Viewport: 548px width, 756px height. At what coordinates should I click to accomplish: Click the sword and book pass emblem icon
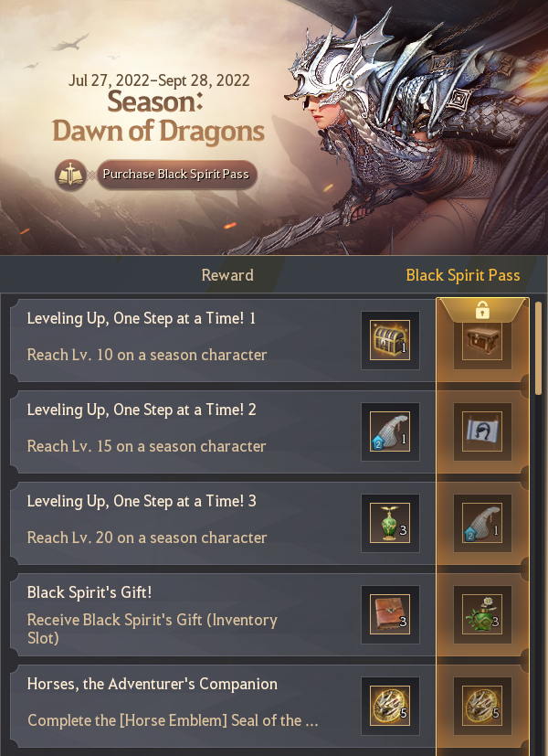71,175
